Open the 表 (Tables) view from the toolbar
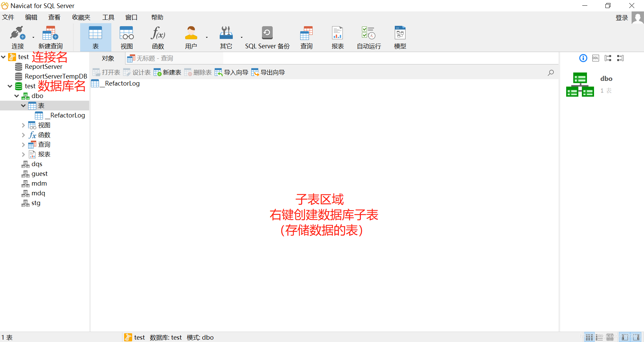This screenshot has height=342, width=644. (96, 37)
